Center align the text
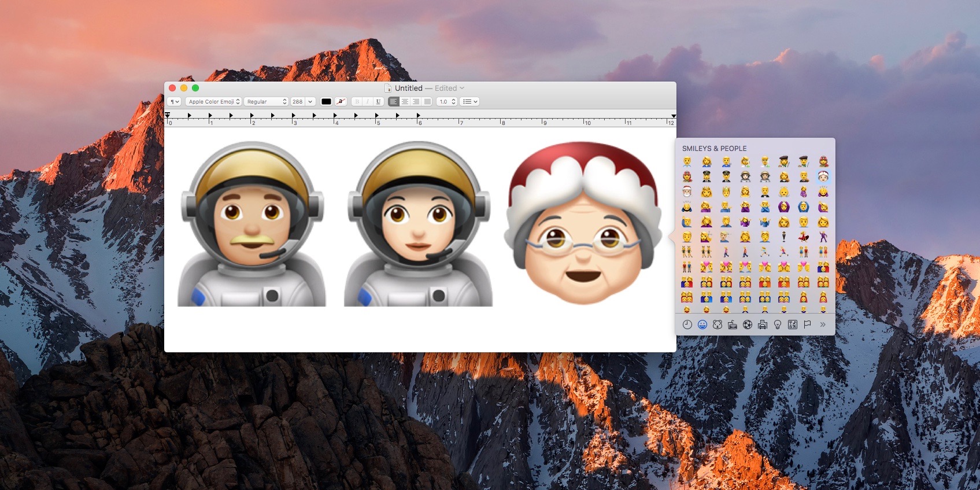 coord(405,102)
